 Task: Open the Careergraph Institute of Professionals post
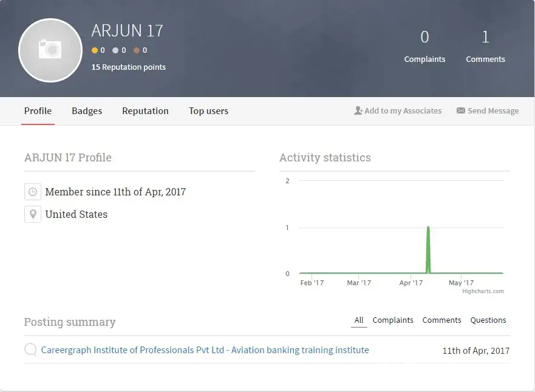click(205, 350)
